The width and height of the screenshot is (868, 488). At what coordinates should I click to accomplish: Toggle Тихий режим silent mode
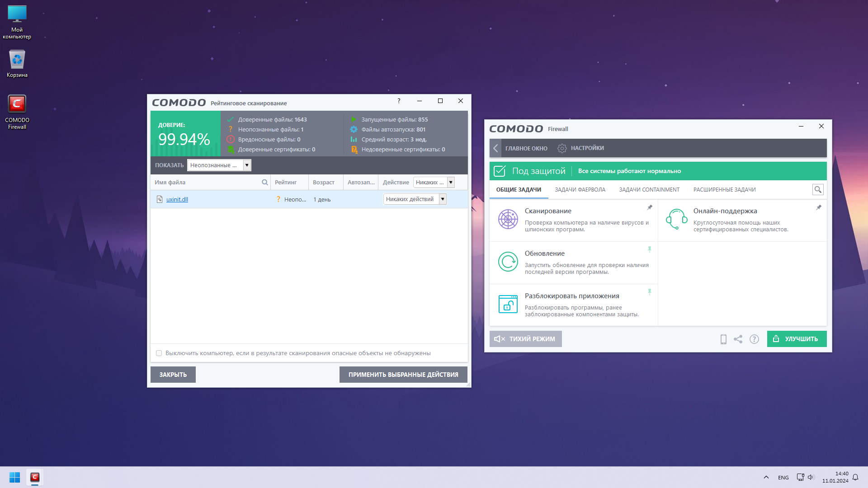click(x=525, y=339)
